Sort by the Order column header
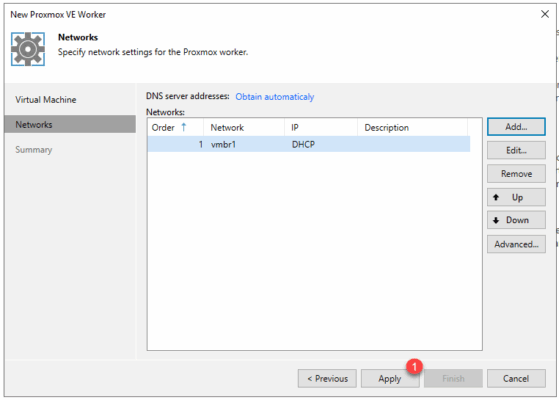Viewport: 559px width, 400px height. tap(175, 127)
